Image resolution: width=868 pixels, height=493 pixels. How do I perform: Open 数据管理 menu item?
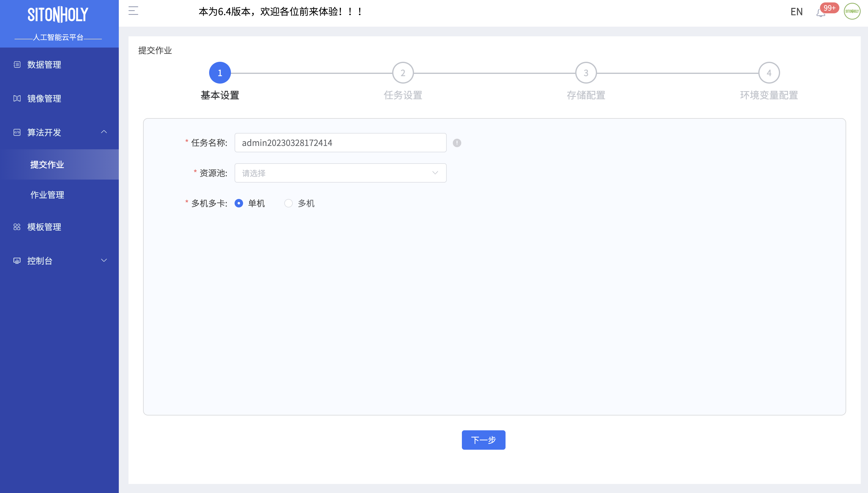pos(59,64)
